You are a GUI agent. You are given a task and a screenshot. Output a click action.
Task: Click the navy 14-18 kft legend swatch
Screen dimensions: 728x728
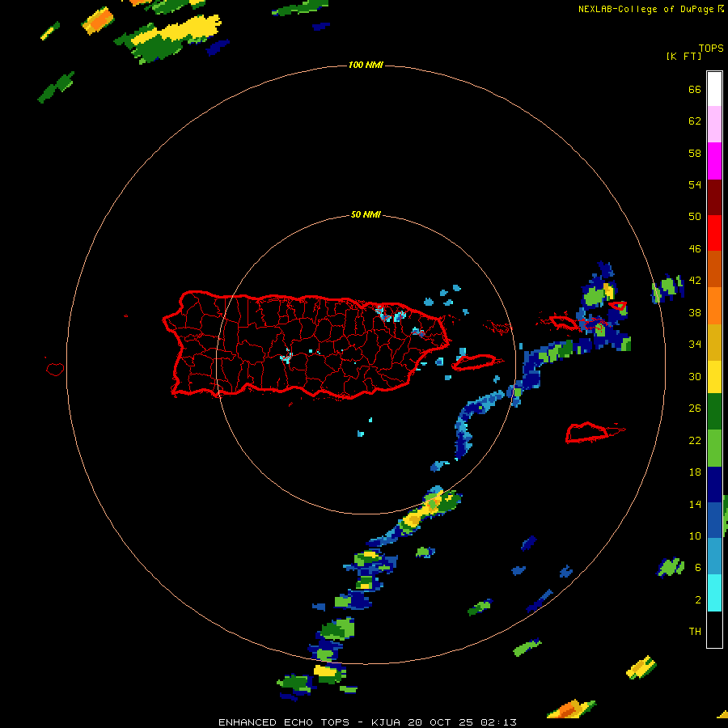click(x=714, y=485)
